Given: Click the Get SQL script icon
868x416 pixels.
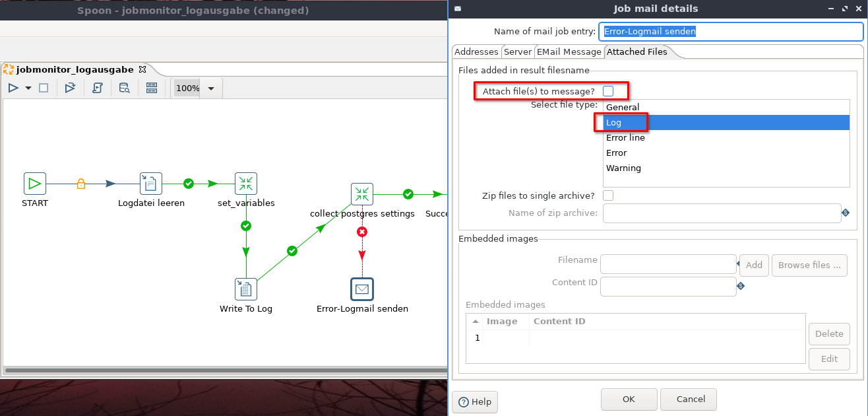Looking at the screenshot, I should (97, 88).
